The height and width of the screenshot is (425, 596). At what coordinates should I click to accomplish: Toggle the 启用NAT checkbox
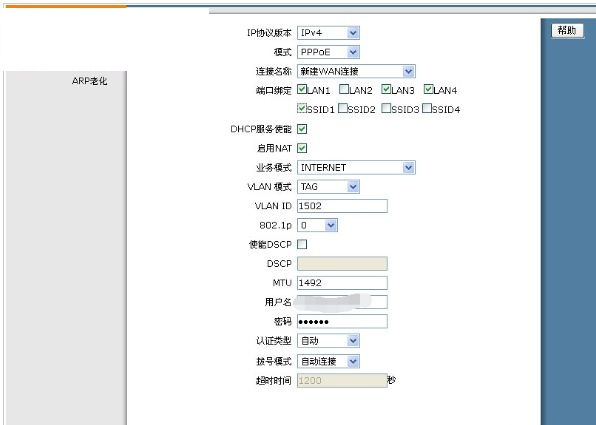pos(302,148)
